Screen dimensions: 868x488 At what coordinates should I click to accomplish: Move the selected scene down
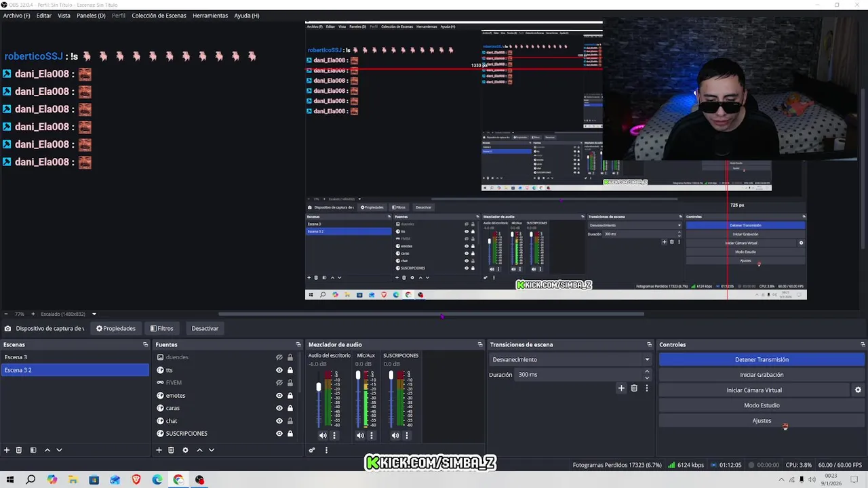point(59,450)
